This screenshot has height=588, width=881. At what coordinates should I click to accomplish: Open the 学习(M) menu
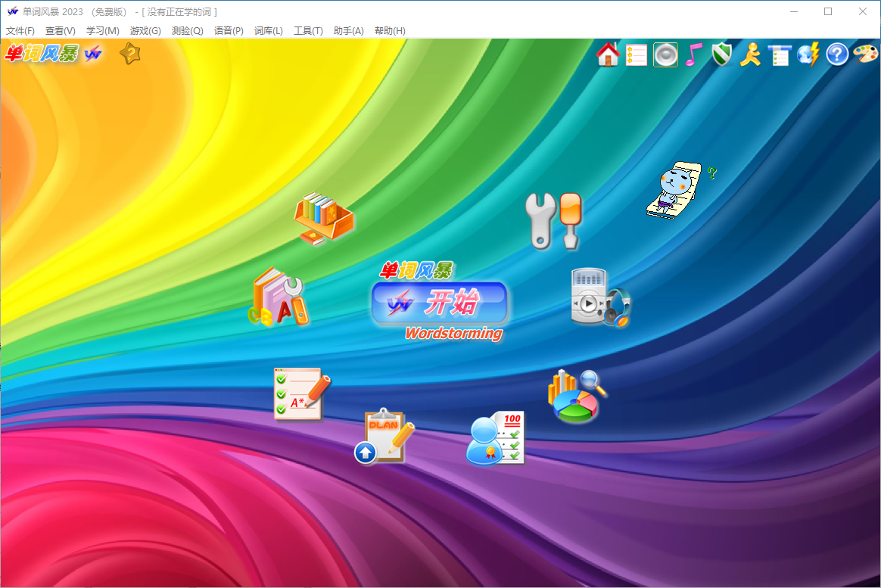coord(103,31)
